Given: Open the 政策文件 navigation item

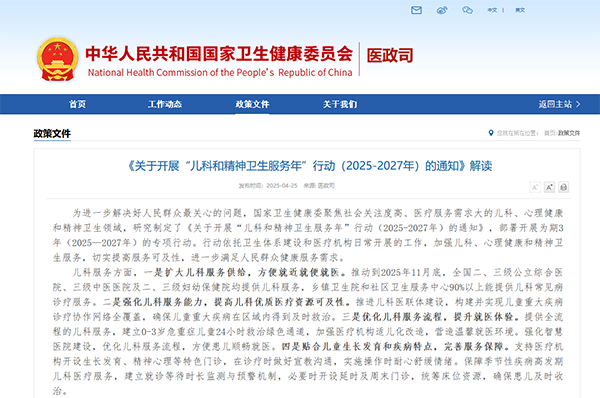Looking at the screenshot, I should pyautogui.click(x=252, y=104).
